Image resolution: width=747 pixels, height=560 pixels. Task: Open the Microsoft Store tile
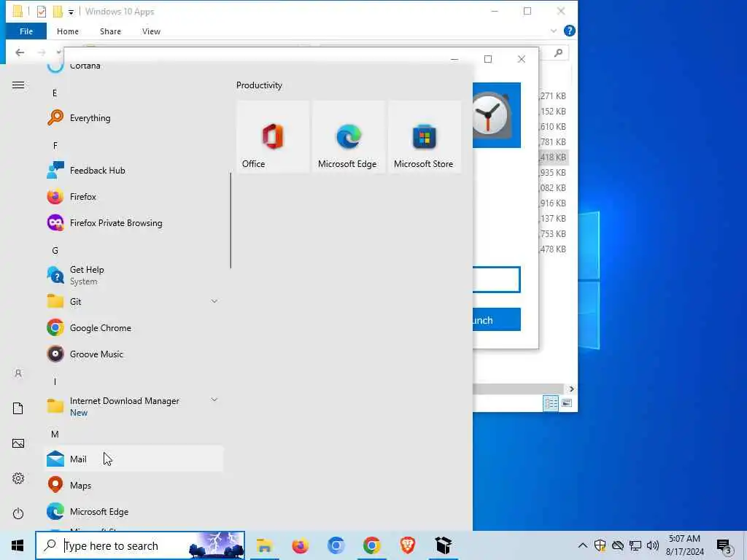click(x=424, y=136)
